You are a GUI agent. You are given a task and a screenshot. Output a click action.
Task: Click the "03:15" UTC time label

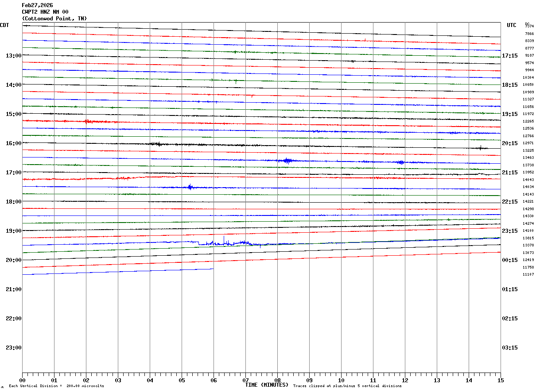click(x=510, y=347)
